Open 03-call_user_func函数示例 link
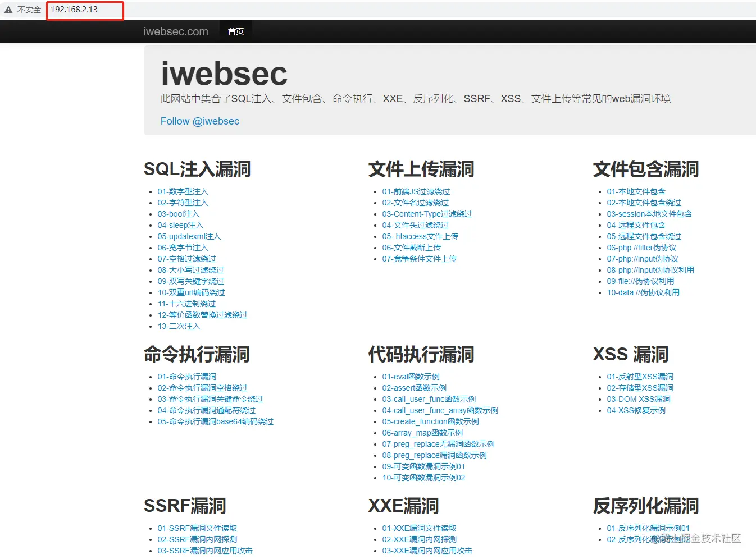The width and height of the screenshot is (756, 559). coord(429,399)
